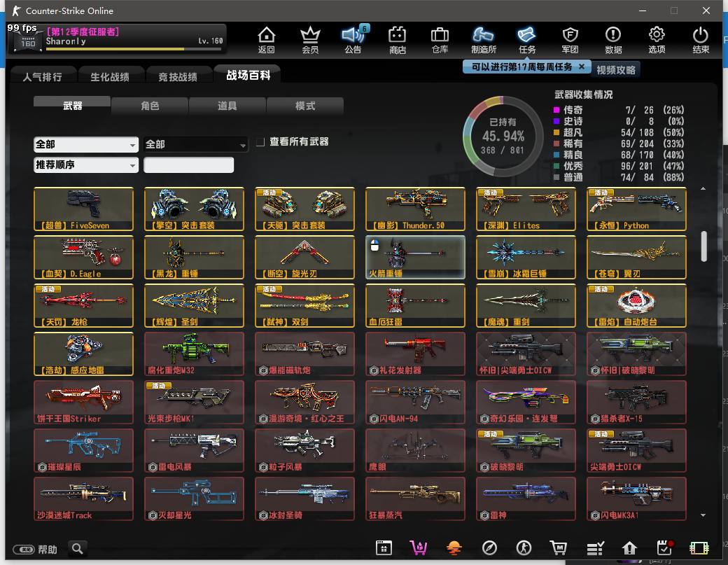Screen dimensions: 728x565
Task: Switch to the 人气排行 tab
Action: (42, 76)
